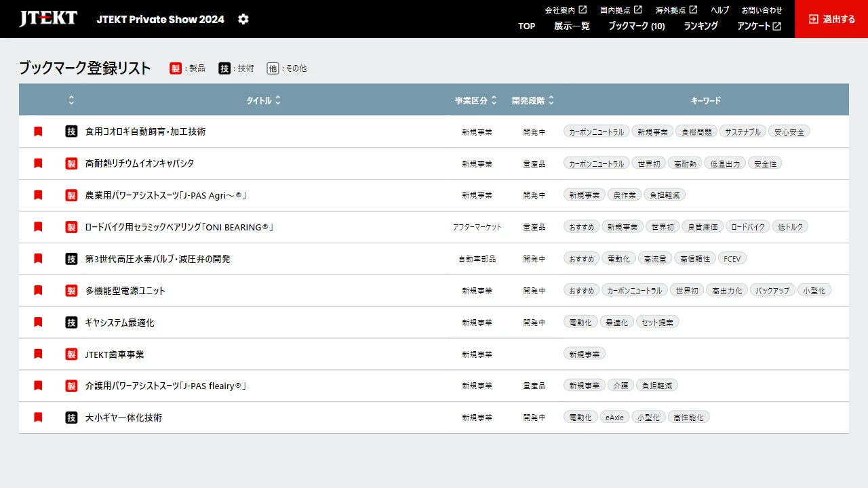Open the 多機能型電源ユニット title

click(x=125, y=291)
